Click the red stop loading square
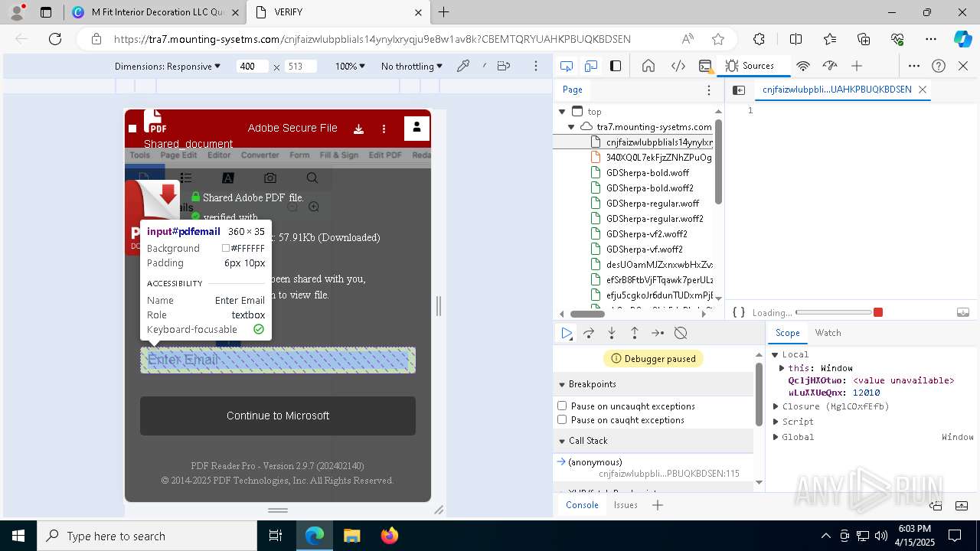Screen dimensions: 980x551 point(878,312)
